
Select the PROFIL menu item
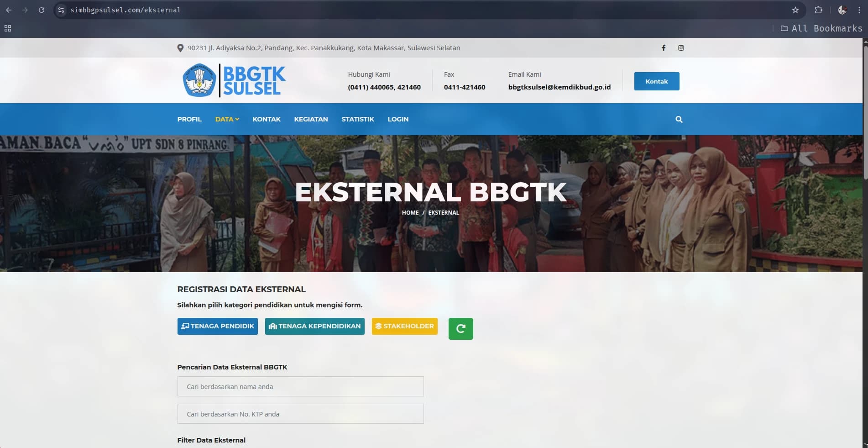click(189, 119)
